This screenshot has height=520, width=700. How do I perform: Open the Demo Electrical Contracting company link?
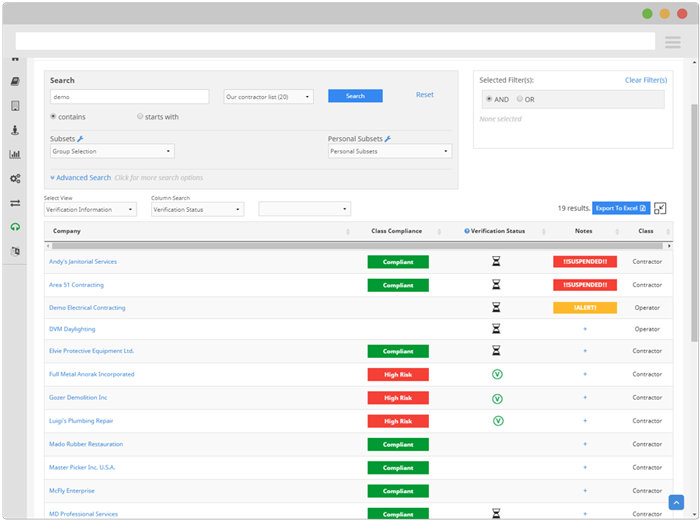pos(87,308)
